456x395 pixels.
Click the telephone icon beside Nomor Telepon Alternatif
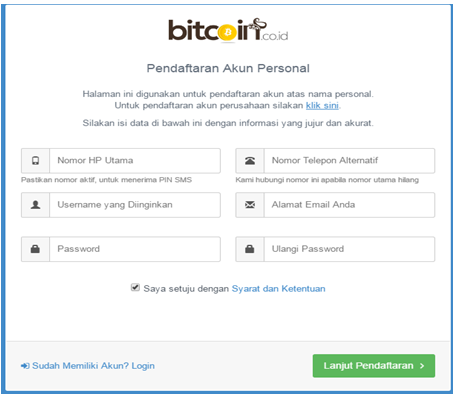click(x=250, y=161)
